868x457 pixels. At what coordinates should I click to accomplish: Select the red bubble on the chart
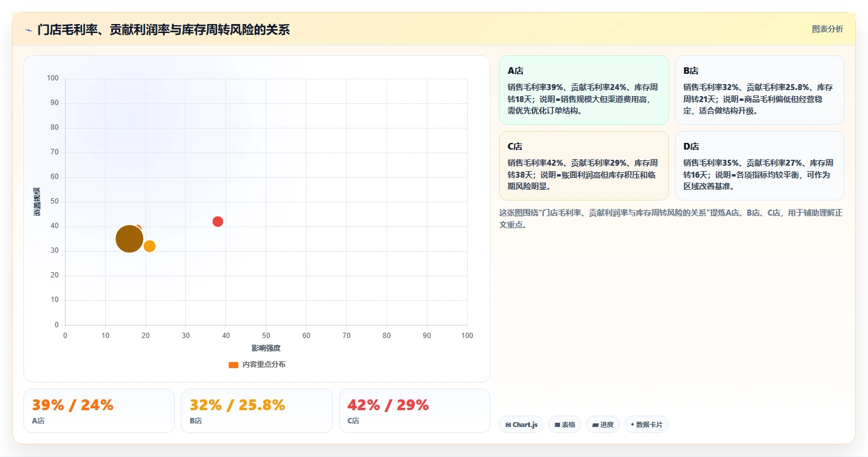pos(218,222)
